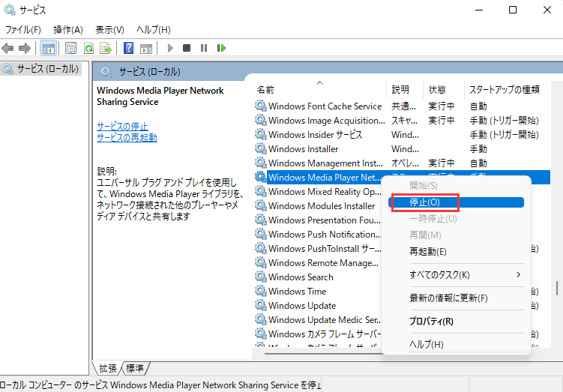
Task: Toggle the action pane toolbar icon
Action: (146, 48)
